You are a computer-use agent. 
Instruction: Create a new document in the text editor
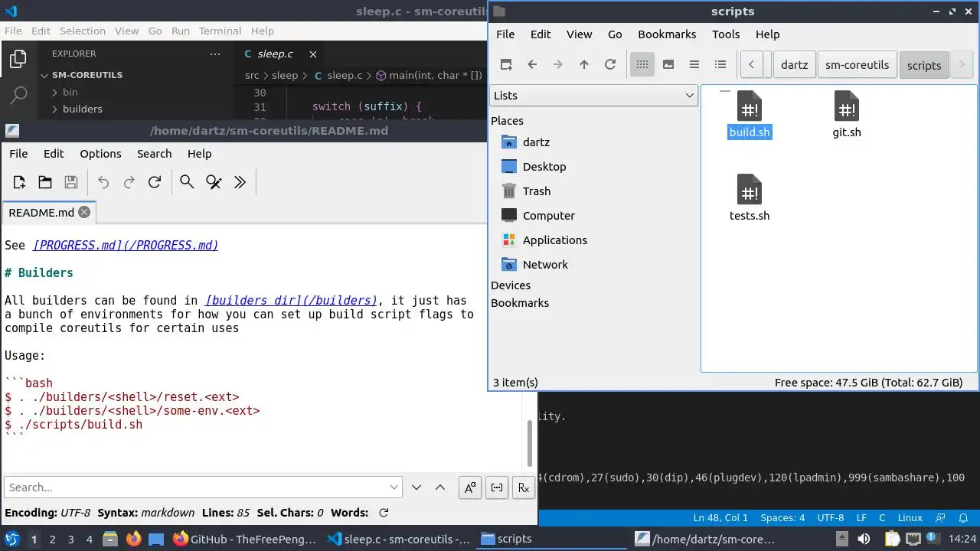[19, 182]
